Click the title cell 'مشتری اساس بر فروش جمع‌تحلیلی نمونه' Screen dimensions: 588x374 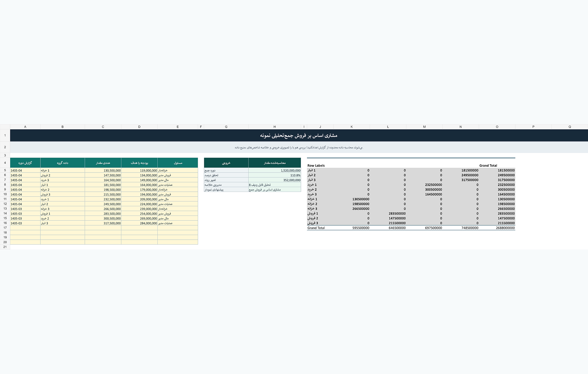[x=299, y=135]
